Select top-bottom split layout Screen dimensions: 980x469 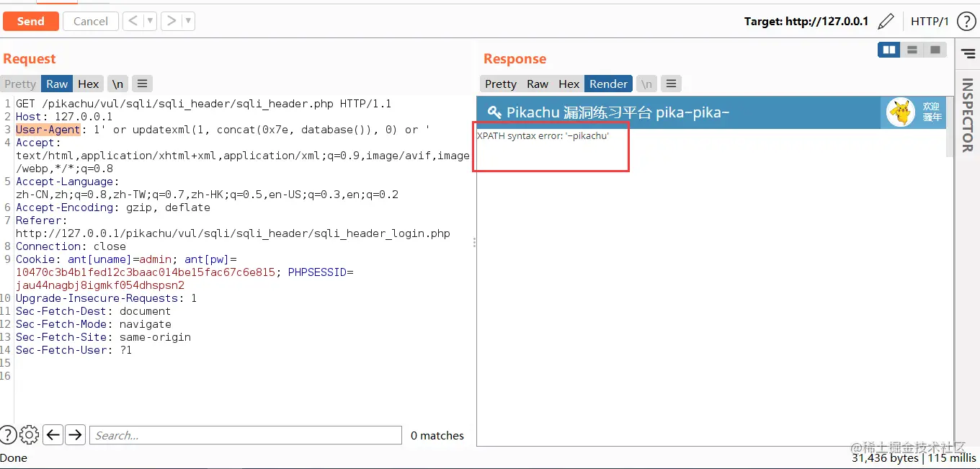click(x=912, y=50)
